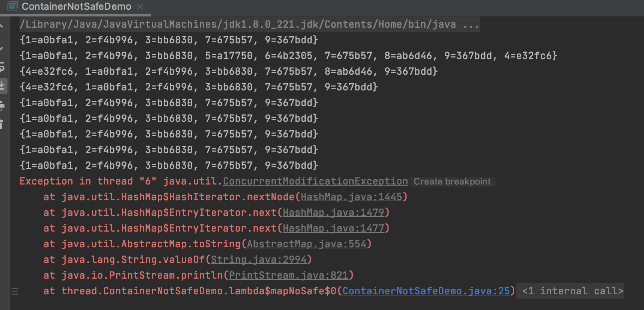Open AbstractMap.java:554 in stack trace
The width and height of the screenshot is (644, 310).
(x=307, y=244)
